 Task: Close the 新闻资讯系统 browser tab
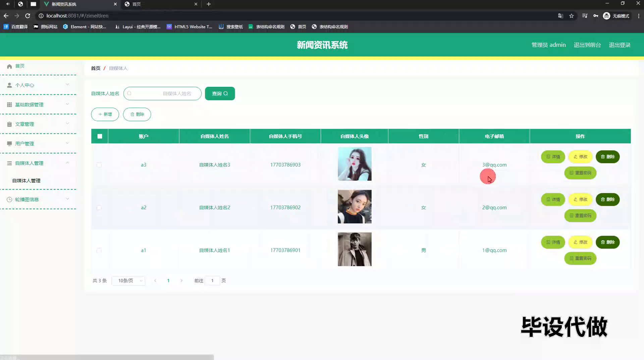(x=115, y=4)
